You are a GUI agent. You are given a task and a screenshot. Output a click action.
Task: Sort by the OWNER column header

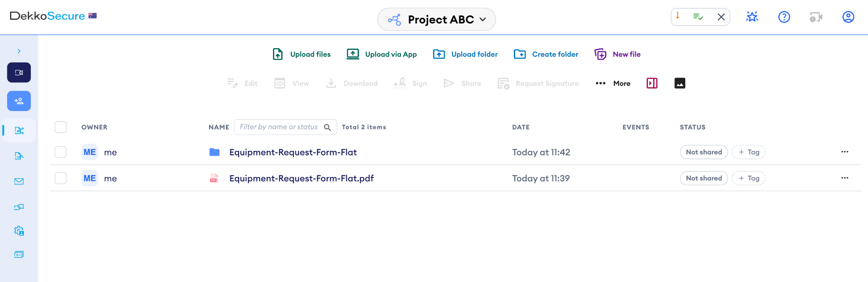point(94,127)
